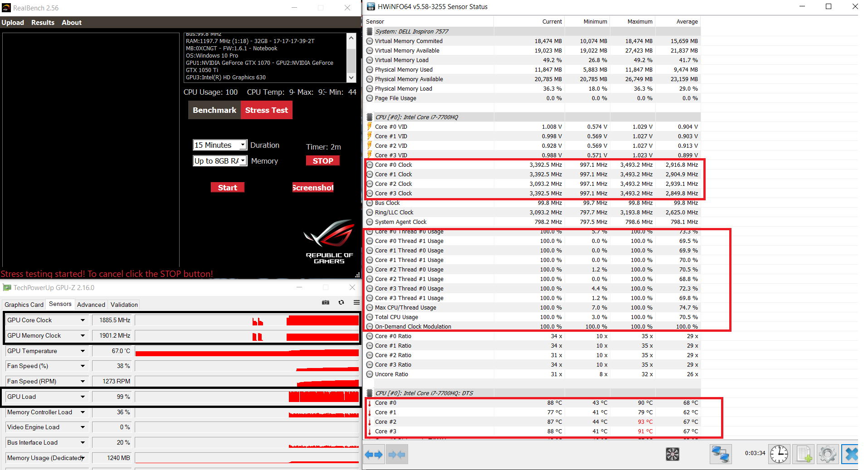Click the GPU-Z application icon in title bar
Viewport: 868px width, 470px height.
[7, 287]
